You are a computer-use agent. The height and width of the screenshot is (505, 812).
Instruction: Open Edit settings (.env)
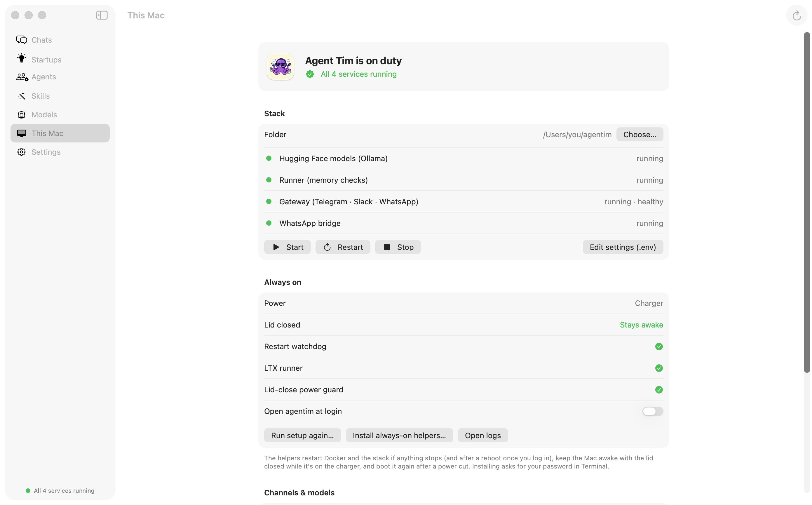pyautogui.click(x=623, y=247)
